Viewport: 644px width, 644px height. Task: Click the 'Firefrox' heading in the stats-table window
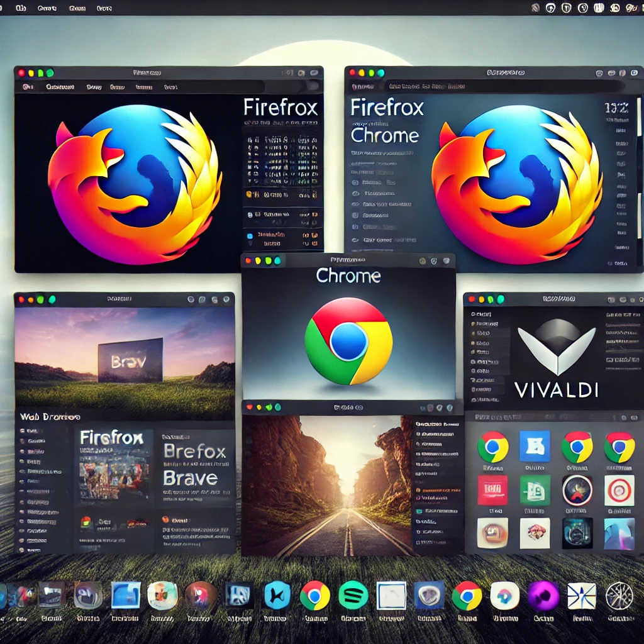[x=280, y=108]
